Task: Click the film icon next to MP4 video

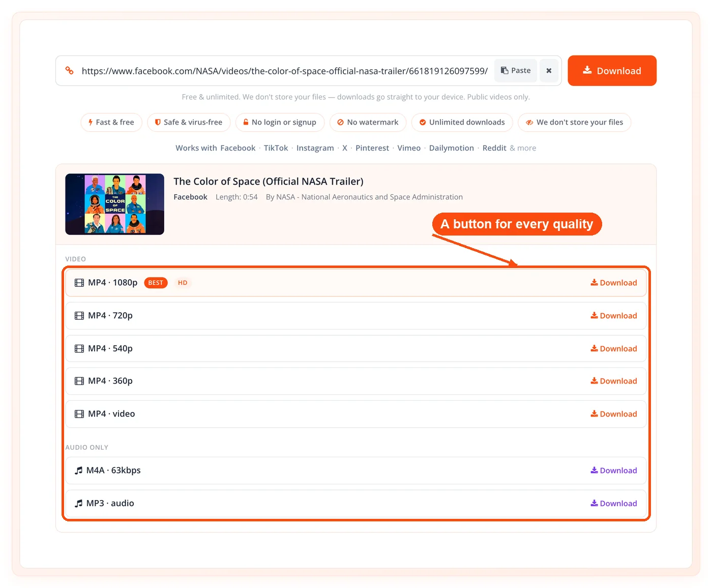Action: [79, 414]
